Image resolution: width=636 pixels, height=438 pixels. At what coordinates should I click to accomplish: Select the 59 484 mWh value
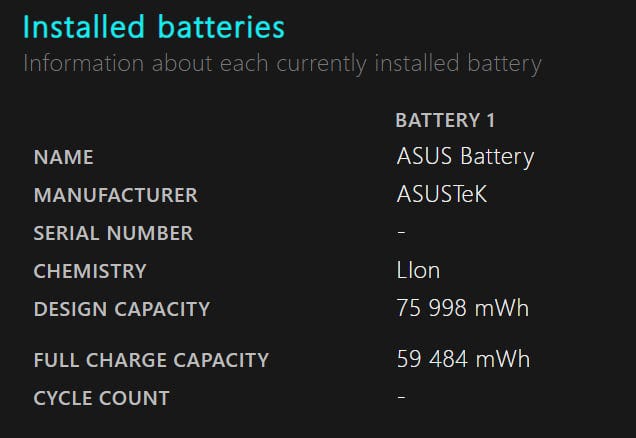pyautogui.click(x=463, y=359)
